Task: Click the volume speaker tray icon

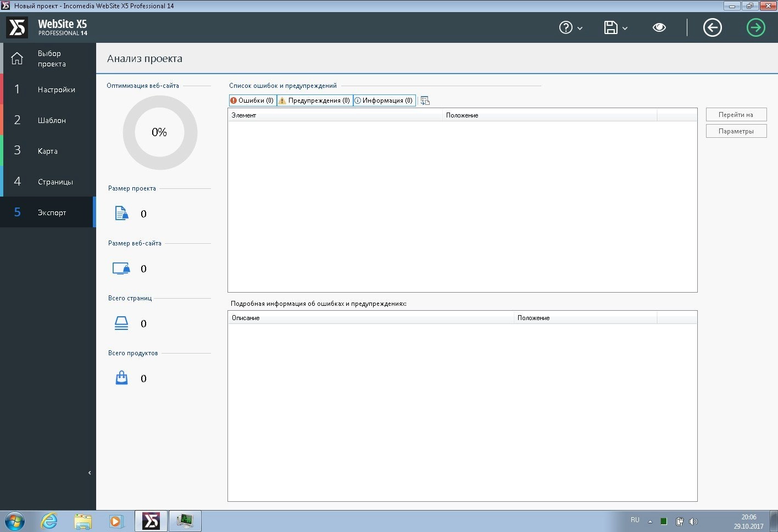Action: 693,522
